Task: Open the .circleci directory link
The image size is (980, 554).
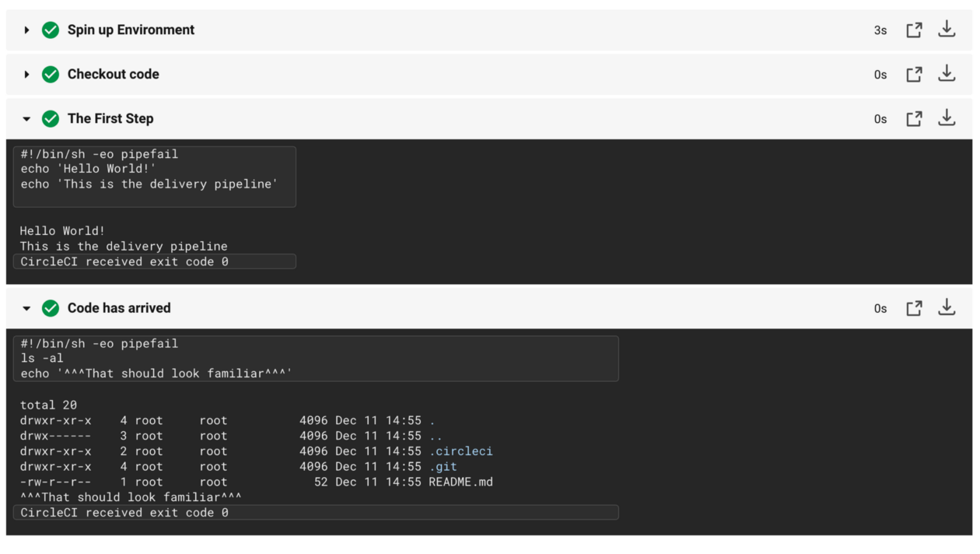Action: tap(462, 451)
